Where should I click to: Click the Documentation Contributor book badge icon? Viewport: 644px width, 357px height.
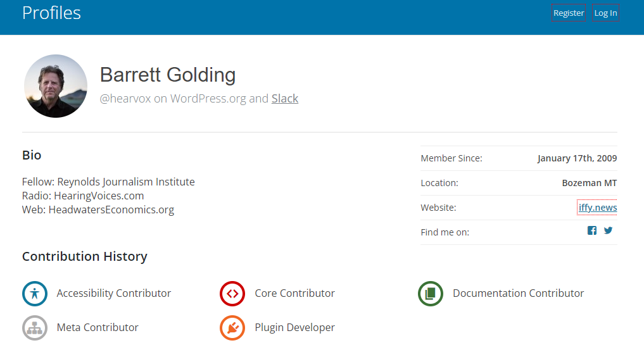point(431,294)
